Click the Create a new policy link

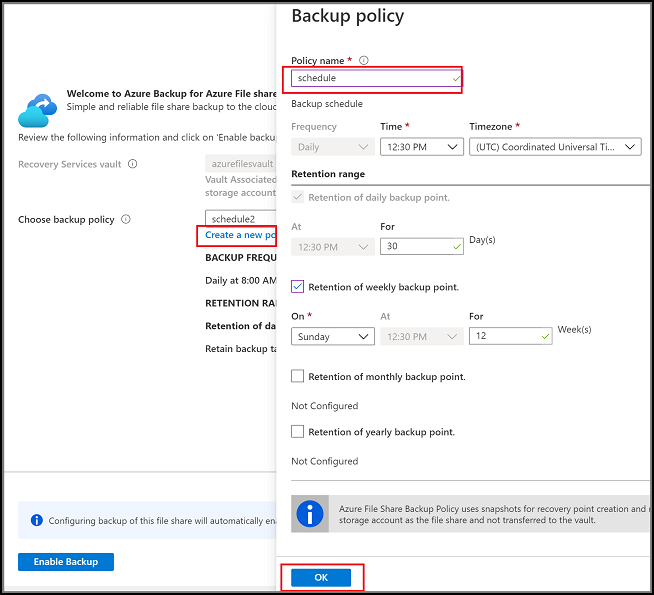point(240,235)
